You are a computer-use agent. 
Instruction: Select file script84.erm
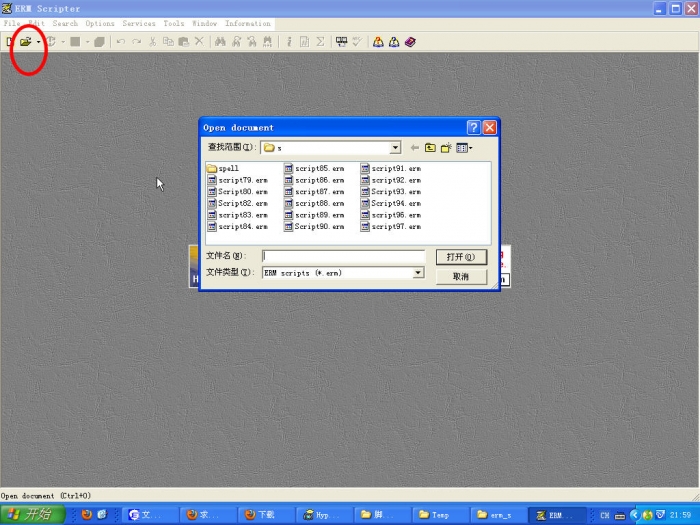[x=238, y=226]
